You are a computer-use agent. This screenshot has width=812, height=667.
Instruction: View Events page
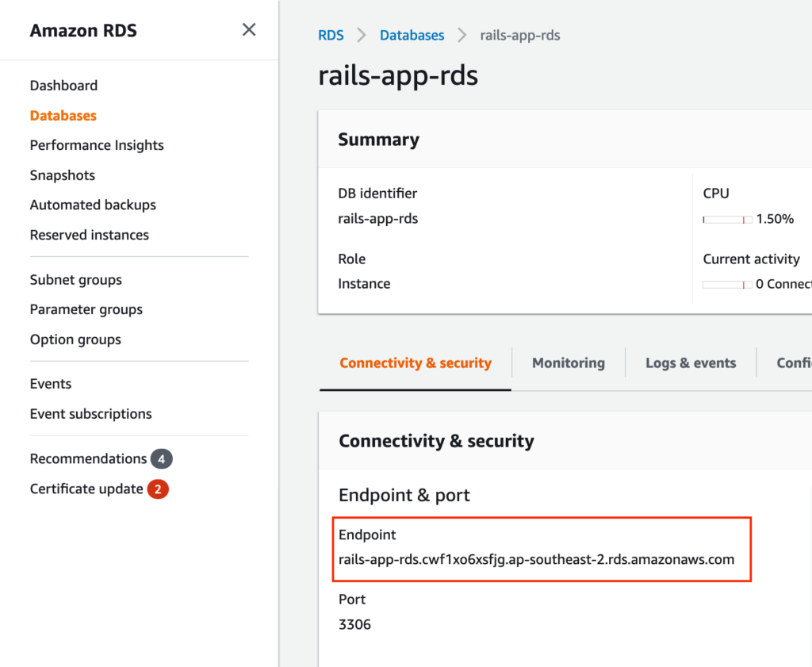pyautogui.click(x=51, y=384)
